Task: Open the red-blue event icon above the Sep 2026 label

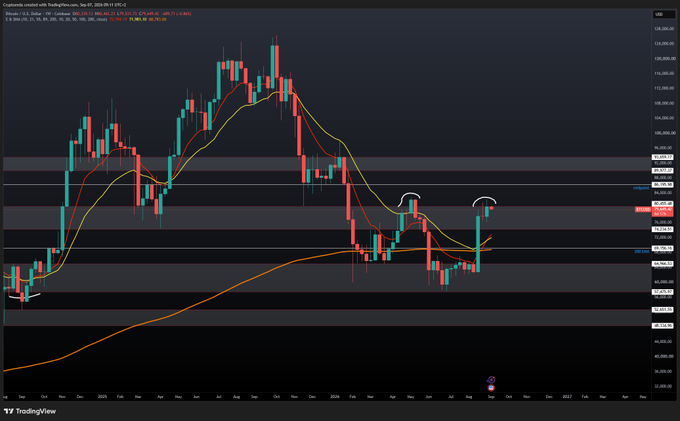Action: click(491, 388)
